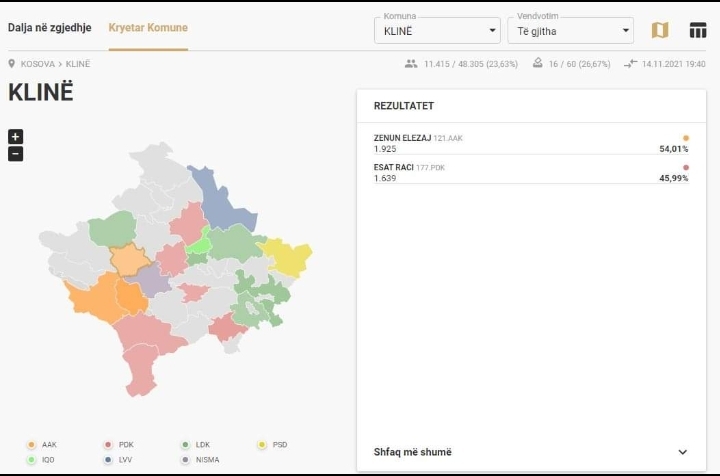Screen dimensions: 720x476
Task: Zoom out on the map
Action: tap(15, 154)
